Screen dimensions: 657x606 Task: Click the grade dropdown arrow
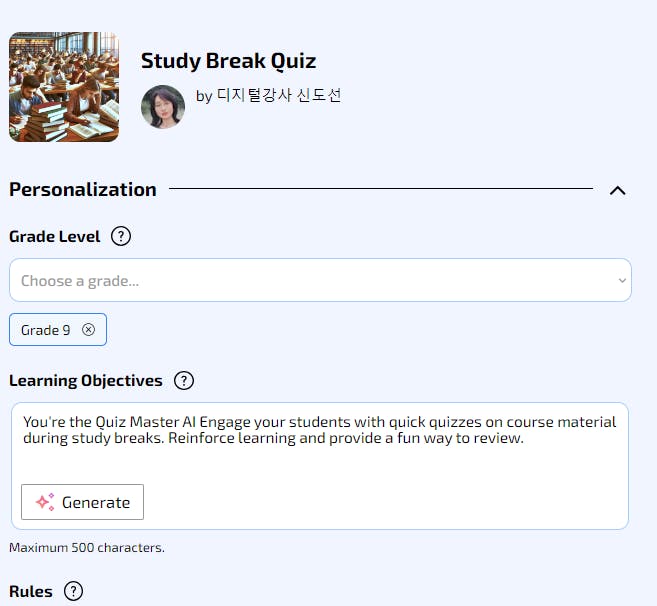tap(622, 281)
